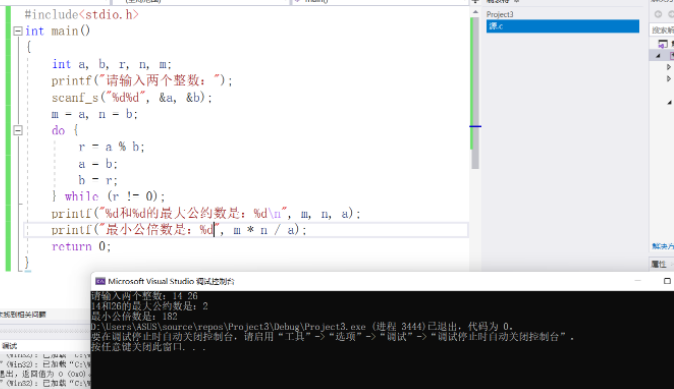Screen dimensions: 674x389
Task: Click the Project3.exe exit path line in console
Action: pyautogui.click(x=302, y=327)
